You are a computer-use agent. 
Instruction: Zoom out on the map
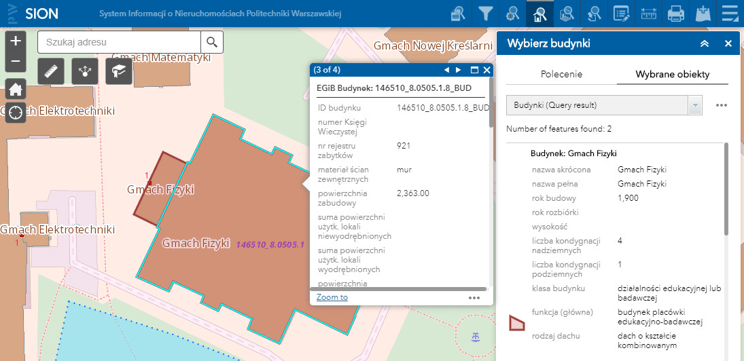[16, 62]
